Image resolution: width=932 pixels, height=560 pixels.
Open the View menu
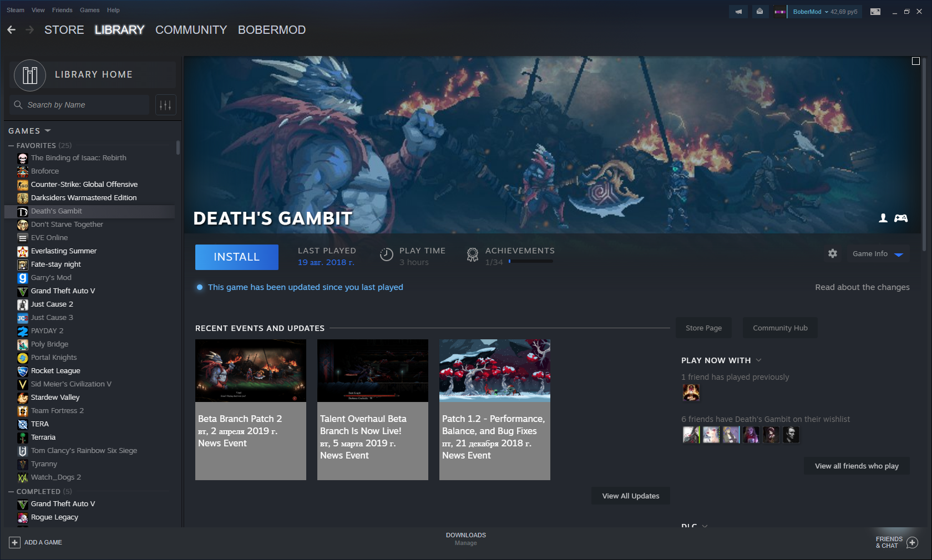[38, 10]
